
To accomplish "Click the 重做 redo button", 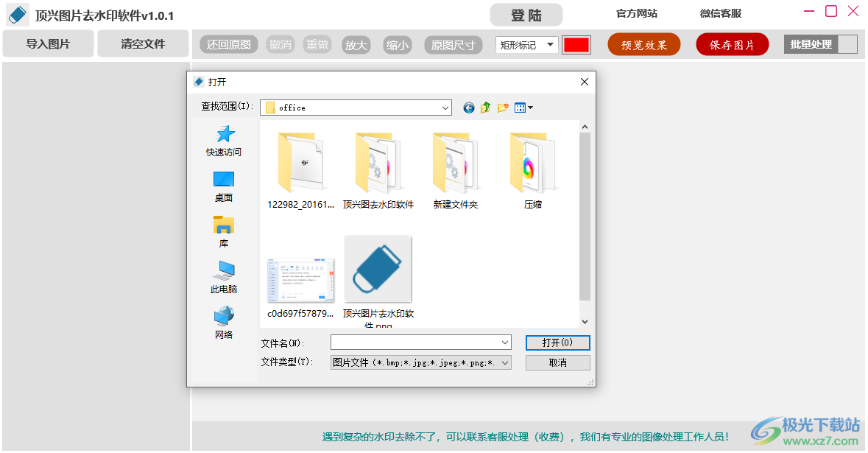I will pyautogui.click(x=317, y=45).
